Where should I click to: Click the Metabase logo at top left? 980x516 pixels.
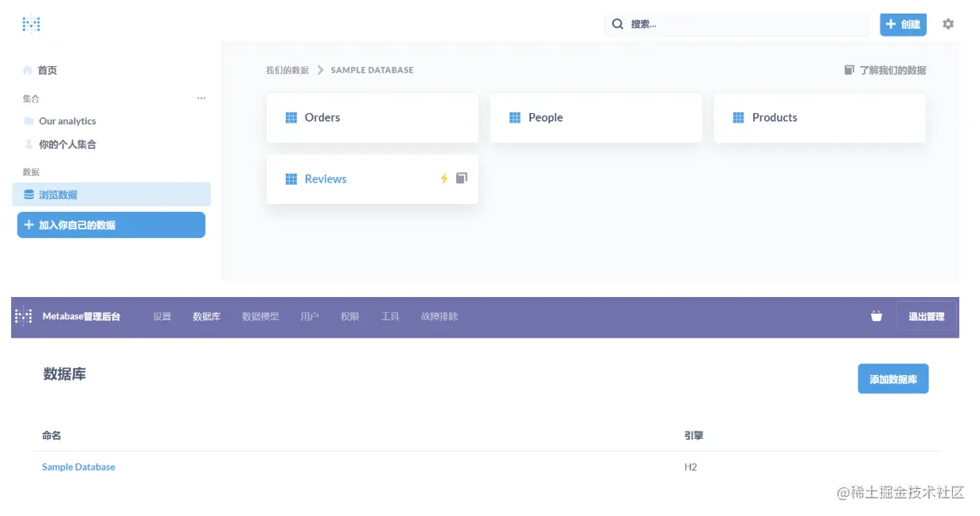click(31, 25)
